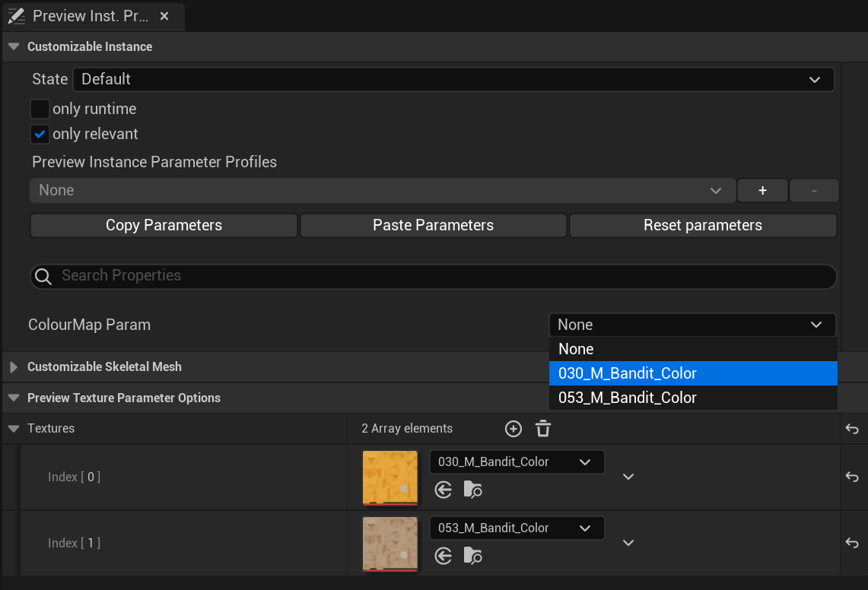Viewport: 868px width, 590px height.
Task: Browse to Index 0 texture in Content Browser
Action: pos(472,490)
